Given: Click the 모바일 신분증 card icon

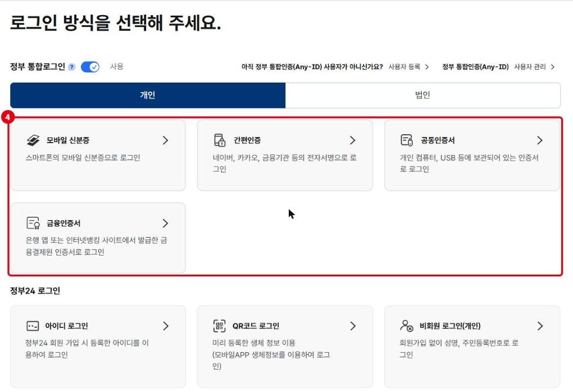Looking at the screenshot, I should pos(33,140).
